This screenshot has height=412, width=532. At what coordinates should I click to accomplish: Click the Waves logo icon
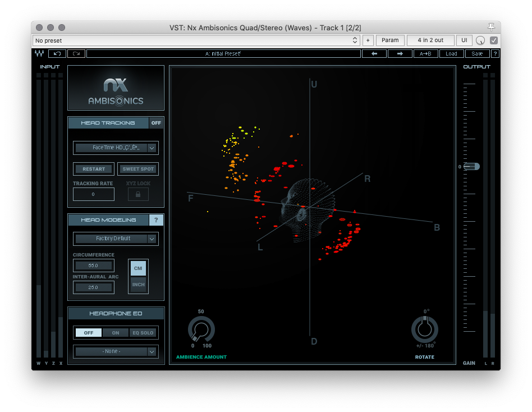(x=39, y=53)
